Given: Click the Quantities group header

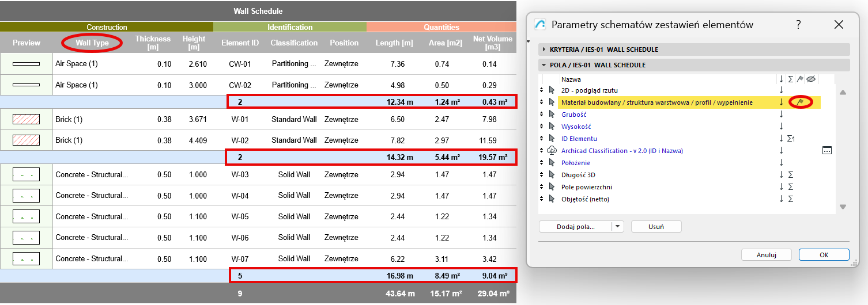Looking at the screenshot, I should 441,27.
